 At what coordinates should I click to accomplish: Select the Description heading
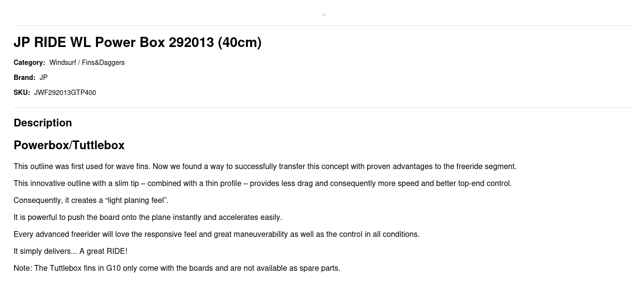[43, 123]
